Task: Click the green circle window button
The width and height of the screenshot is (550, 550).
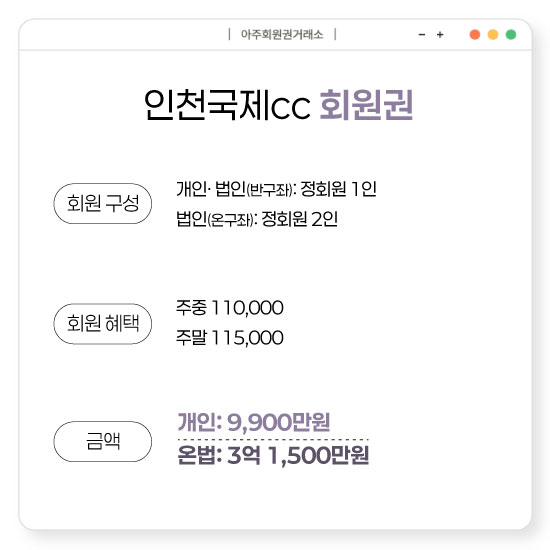Action: [x=511, y=34]
